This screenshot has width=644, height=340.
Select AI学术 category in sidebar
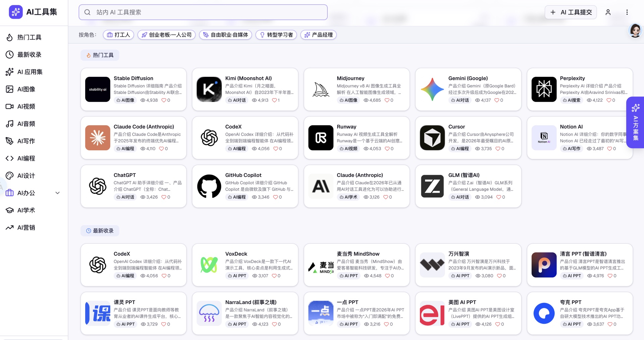(34, 210)
